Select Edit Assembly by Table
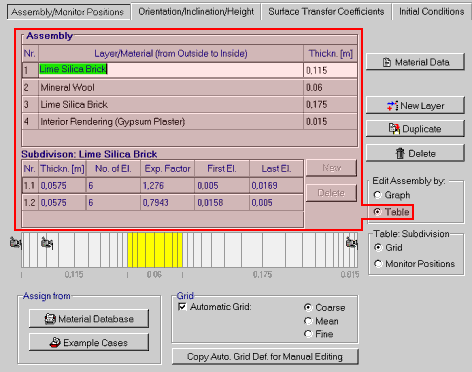Screen dimensions: 472x372 (x=392, y=212)
